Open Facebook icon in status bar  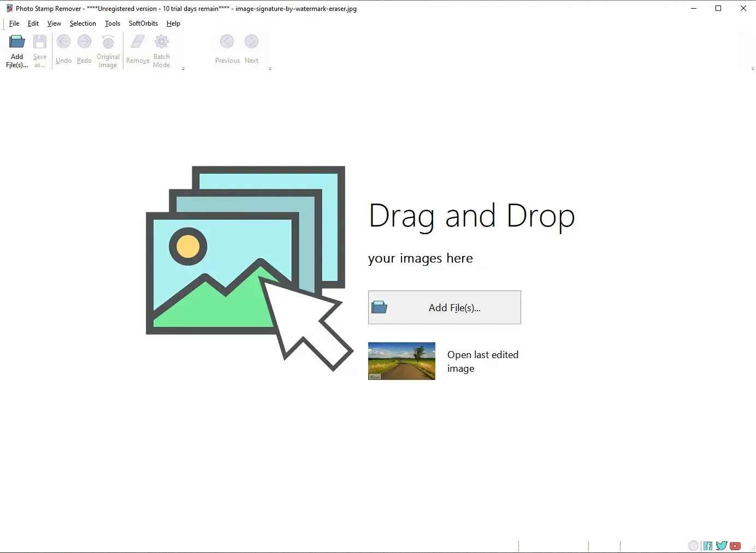(x=707, y=545)
